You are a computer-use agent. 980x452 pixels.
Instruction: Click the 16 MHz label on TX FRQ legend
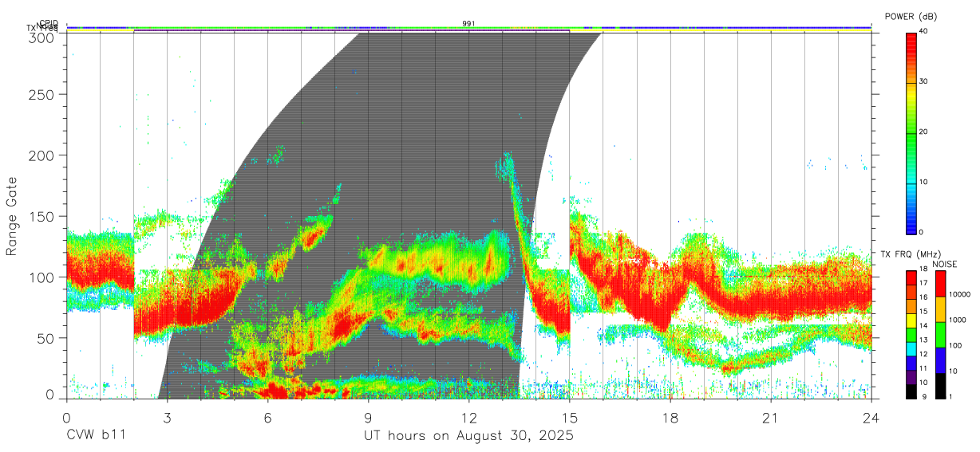pyautogui.click(x=923, y=297)
